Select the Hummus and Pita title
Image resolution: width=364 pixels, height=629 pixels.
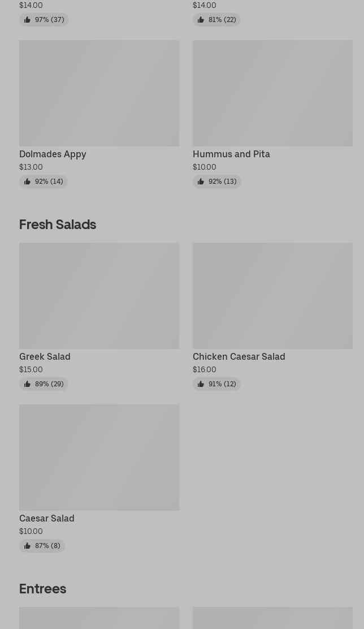click(x=231, y=154)
